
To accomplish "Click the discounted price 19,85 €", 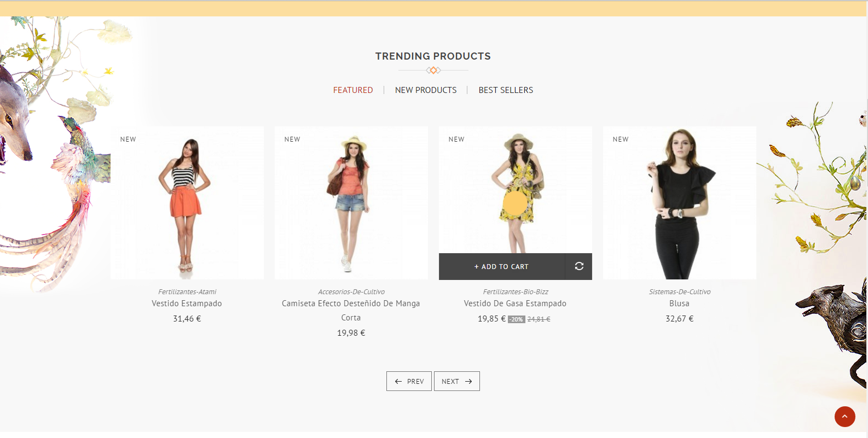I will [x=491, y=319].
